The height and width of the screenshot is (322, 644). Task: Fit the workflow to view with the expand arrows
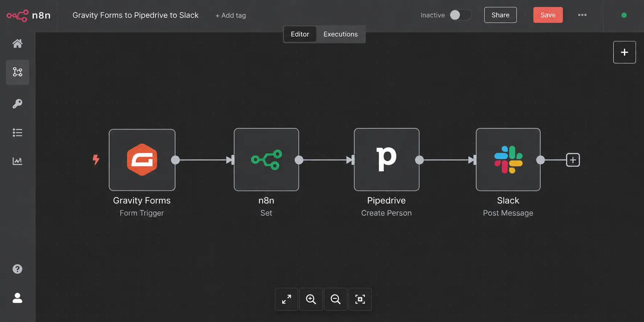(x=286, y=299)
